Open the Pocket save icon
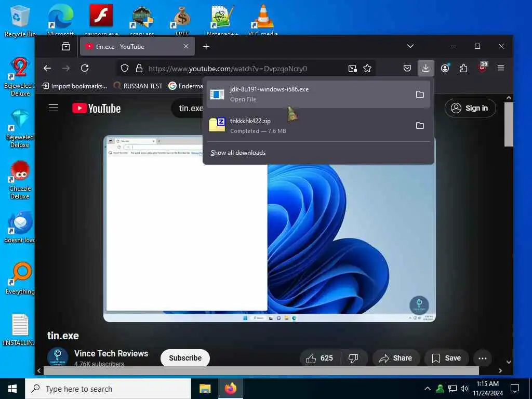Image resolution: width=532 pixels, height=399 pixels. 407,68
